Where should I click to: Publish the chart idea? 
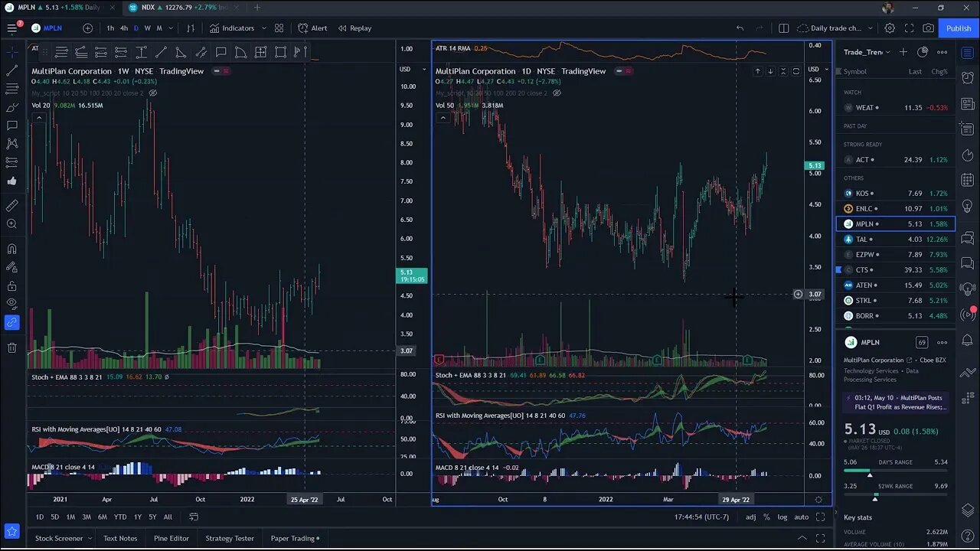click(959, 28)
